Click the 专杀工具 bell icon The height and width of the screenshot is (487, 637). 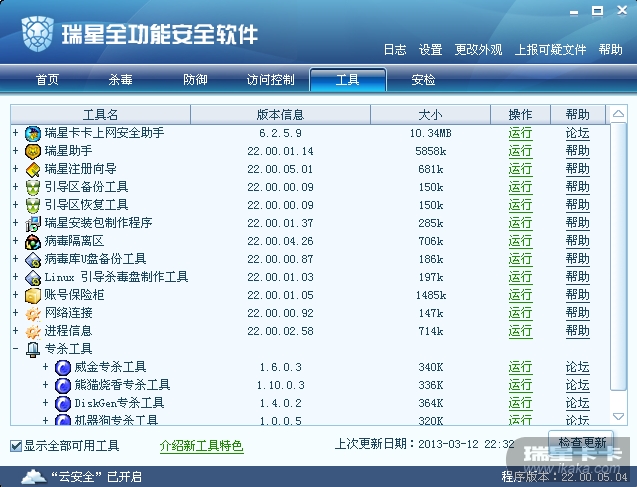33,349
